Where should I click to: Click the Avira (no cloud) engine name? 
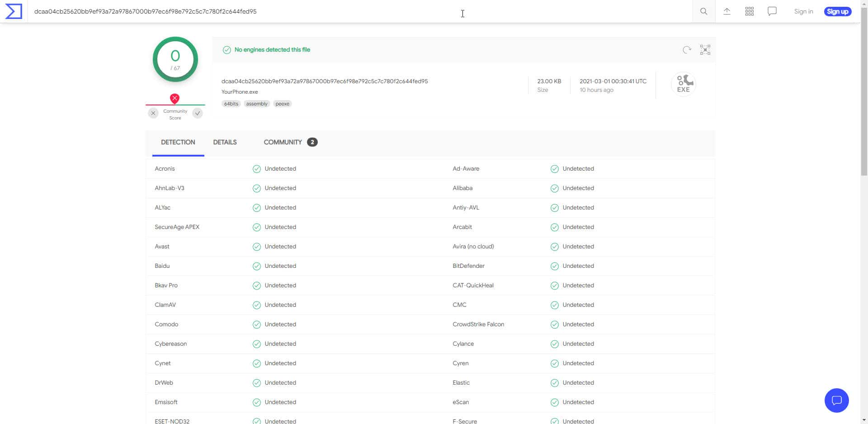click(x=473, y=247)
